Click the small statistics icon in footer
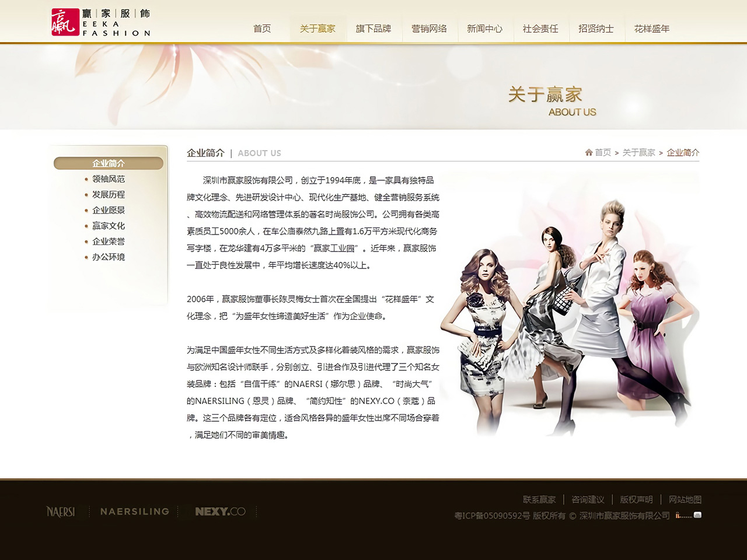Image resolution: width=747 pixels, height=560 pixels. pos(697,515)
